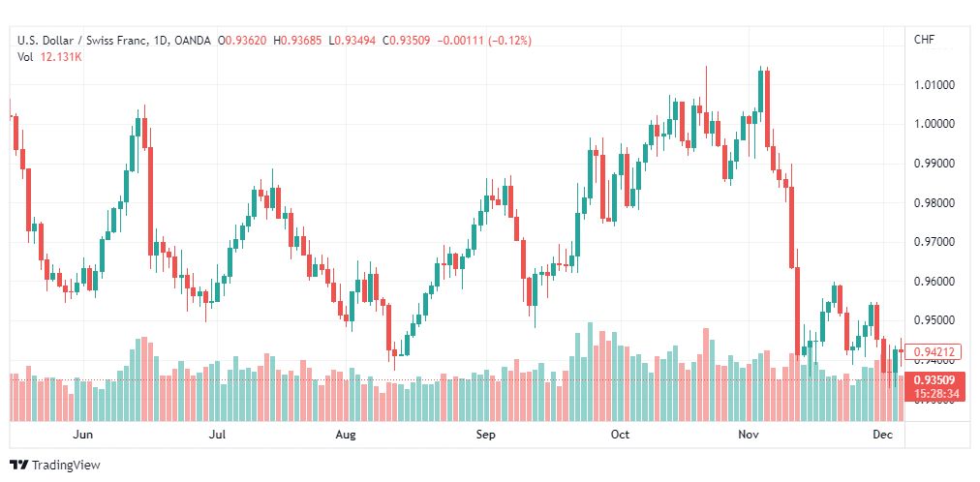980x482 pixels.
Task: Click the Jul label on time axis
Action: (x=218, y=436)
